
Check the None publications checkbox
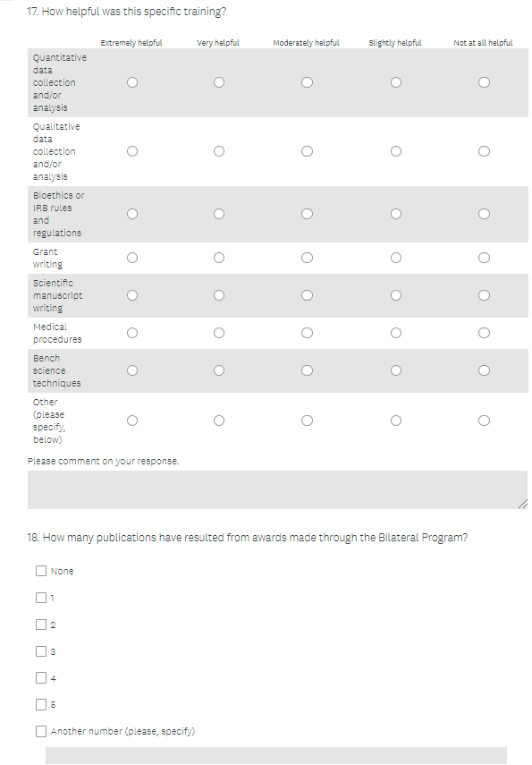[41, 571]
